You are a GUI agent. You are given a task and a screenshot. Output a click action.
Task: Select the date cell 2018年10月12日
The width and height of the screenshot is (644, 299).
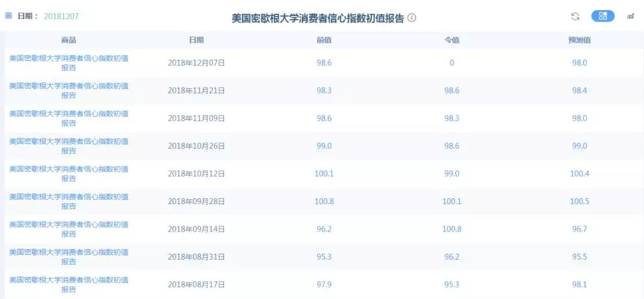click(x=196, y=174)
